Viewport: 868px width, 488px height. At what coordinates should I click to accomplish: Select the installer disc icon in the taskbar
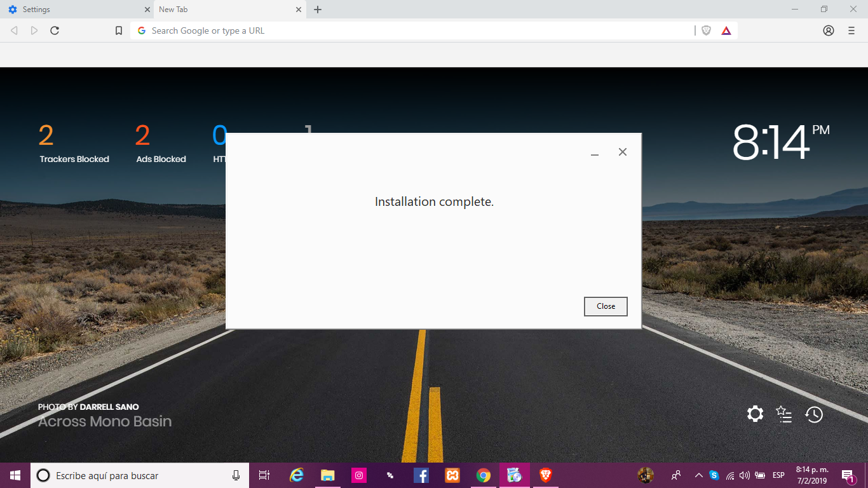(515, 475)
